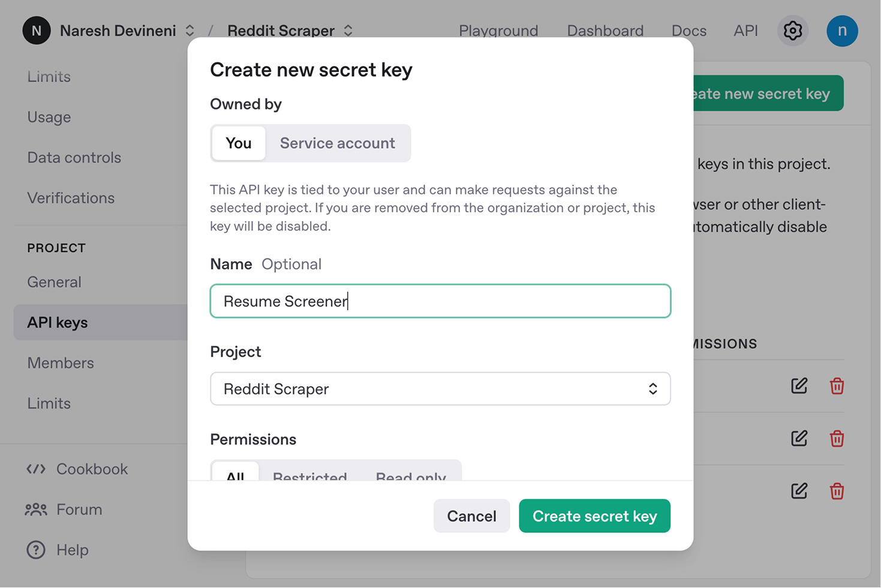Click the trash icon on the last key row

click(837, 491)
